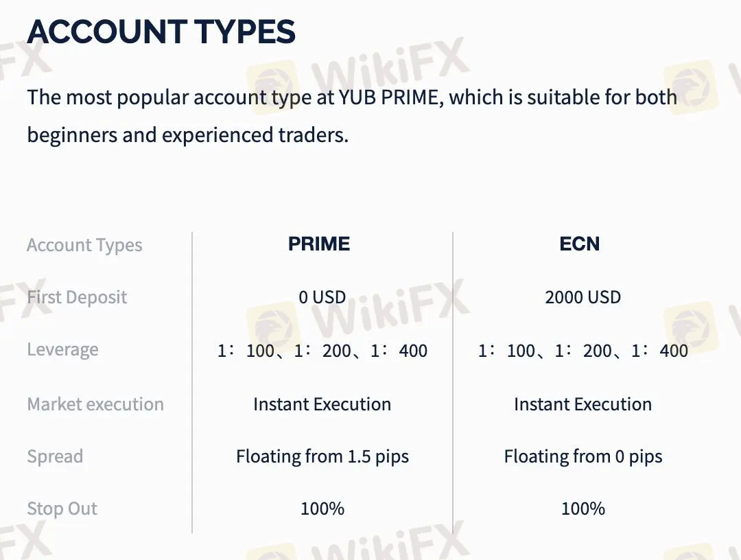741x560 pixels.
Task: Click the 0 USD deposit value
Action: (x=322, y=297)
